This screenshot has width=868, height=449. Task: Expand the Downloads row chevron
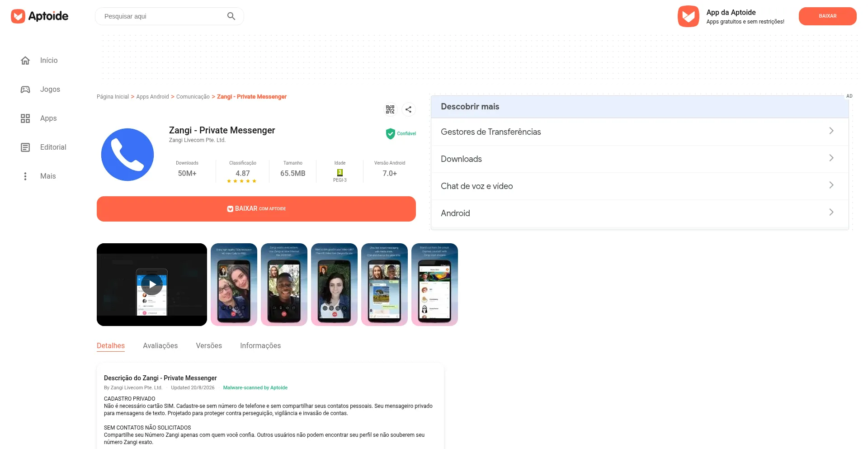coord(831,158)
